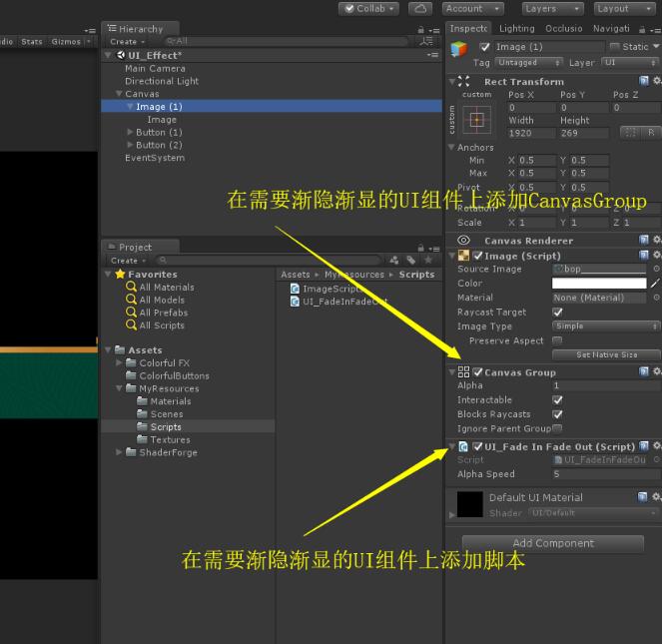
Task: Click the Stats button in scene view
Action: [x=32, y=42]
